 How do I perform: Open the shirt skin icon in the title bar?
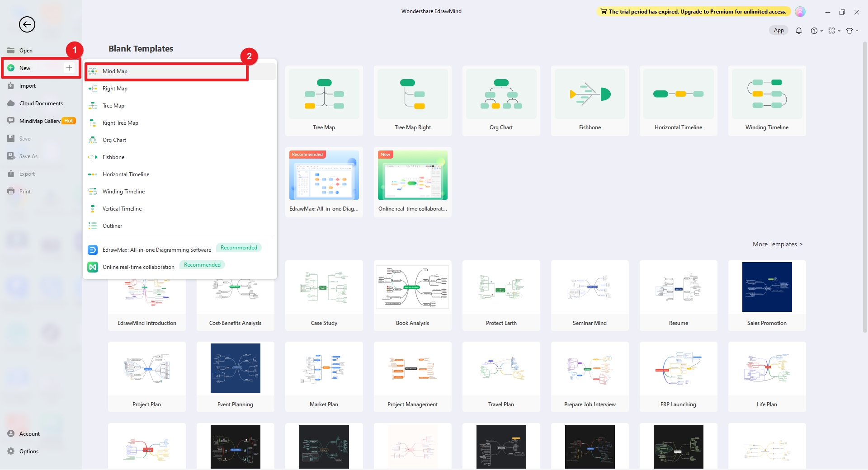(849, 31)
